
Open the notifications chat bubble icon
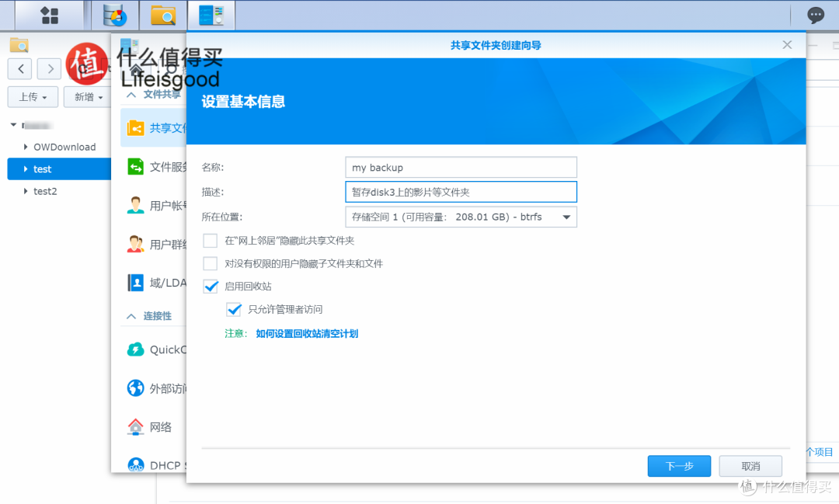click(x=816, y=16)
